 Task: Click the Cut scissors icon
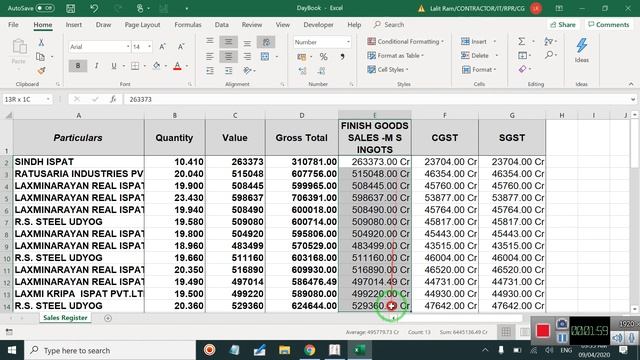click(41, 42)
